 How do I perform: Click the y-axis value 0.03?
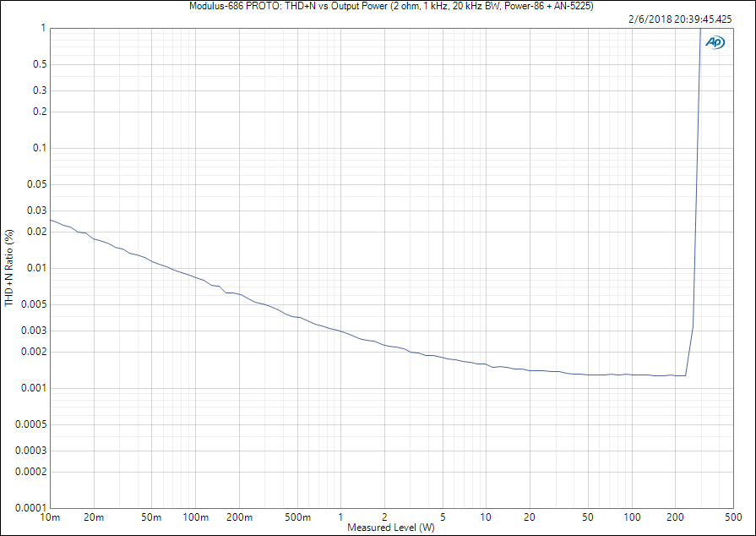(38, 211)
